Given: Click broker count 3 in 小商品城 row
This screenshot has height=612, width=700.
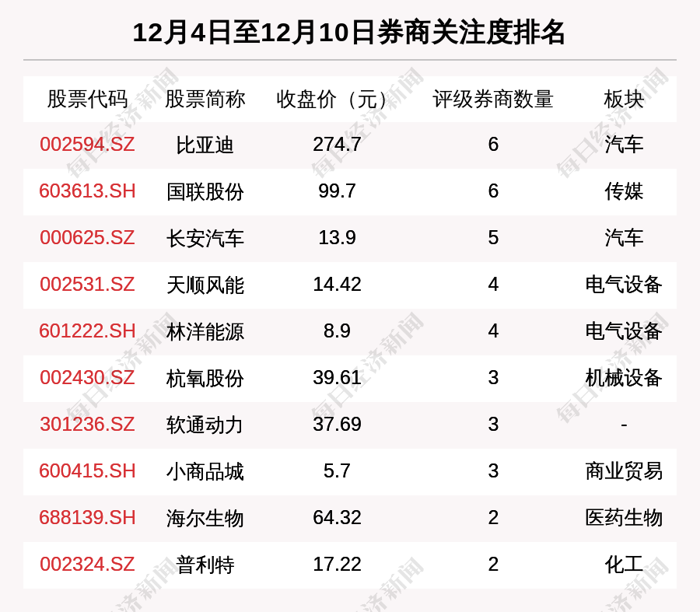Looking at the screenshot, I should tap(493, 471).
